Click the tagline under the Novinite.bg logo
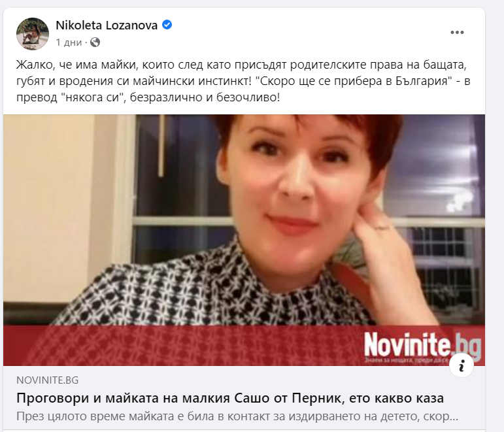This screenshot has width=504, height=432. point(407,360)
